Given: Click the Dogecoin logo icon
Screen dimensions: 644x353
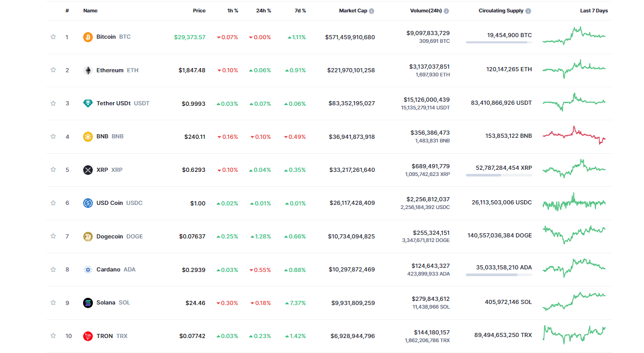Looking at the screenshot, I should coord(88,236).
